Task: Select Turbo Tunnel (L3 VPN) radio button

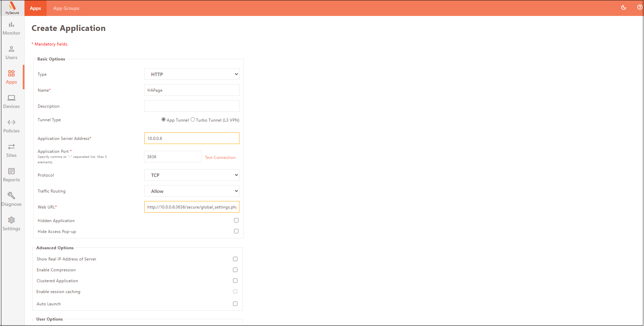Action: (193, 120)
